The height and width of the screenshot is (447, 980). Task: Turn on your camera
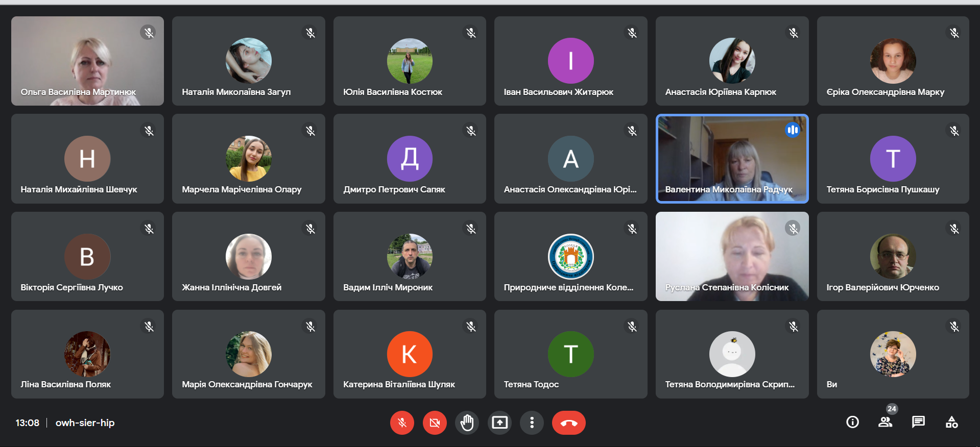pos(435,423)
